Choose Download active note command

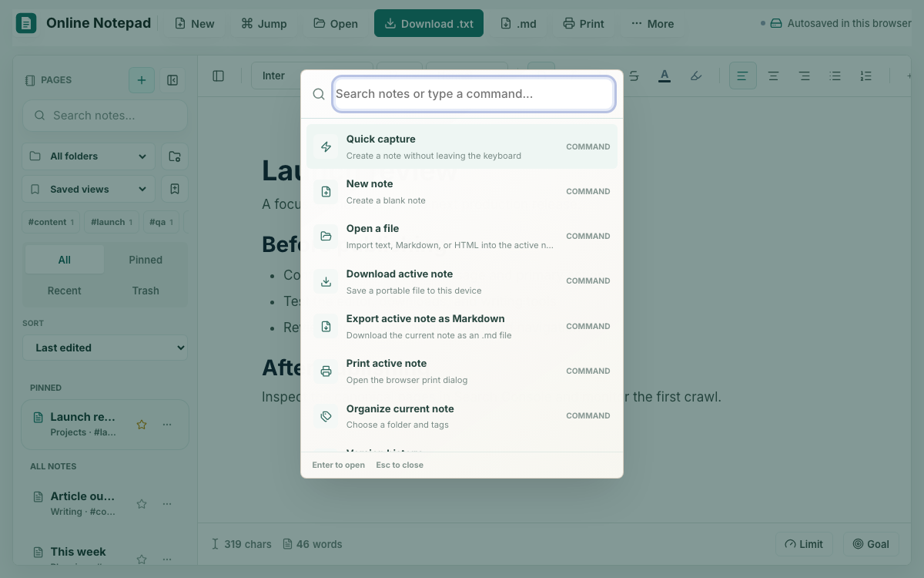(462, 281)
